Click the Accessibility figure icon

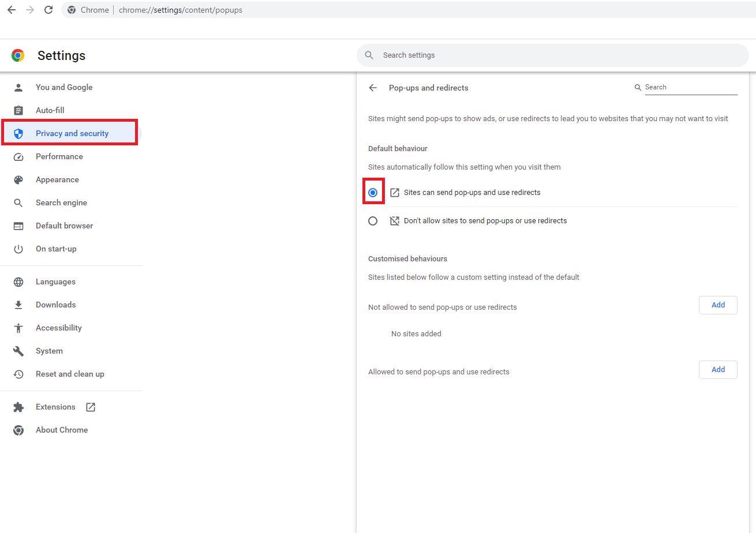[18, 328]
